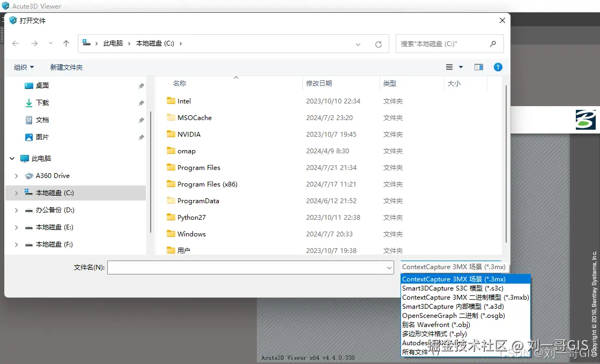This screenshot has height=364, width=600.
Task: Navigate up one folder level
Action: (x=65, y=43)
